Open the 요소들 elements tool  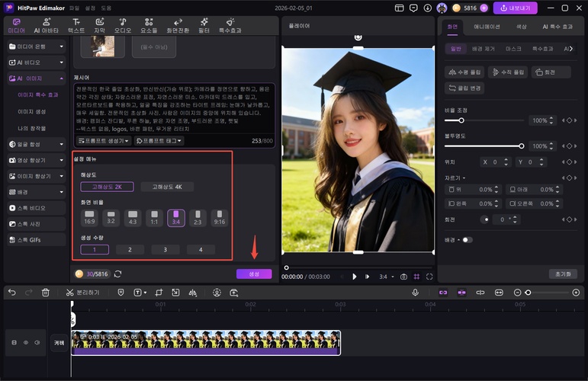pos(149,25)
